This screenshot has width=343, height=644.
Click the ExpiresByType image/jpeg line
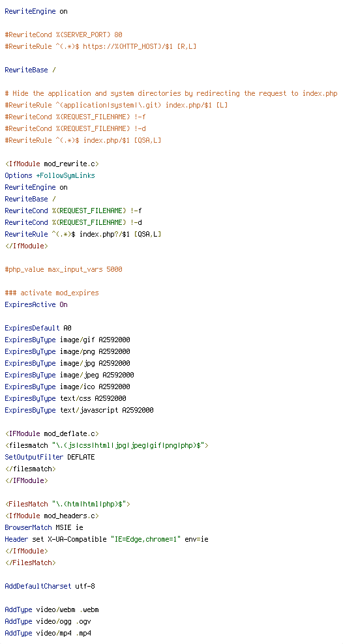click(69, 375)
